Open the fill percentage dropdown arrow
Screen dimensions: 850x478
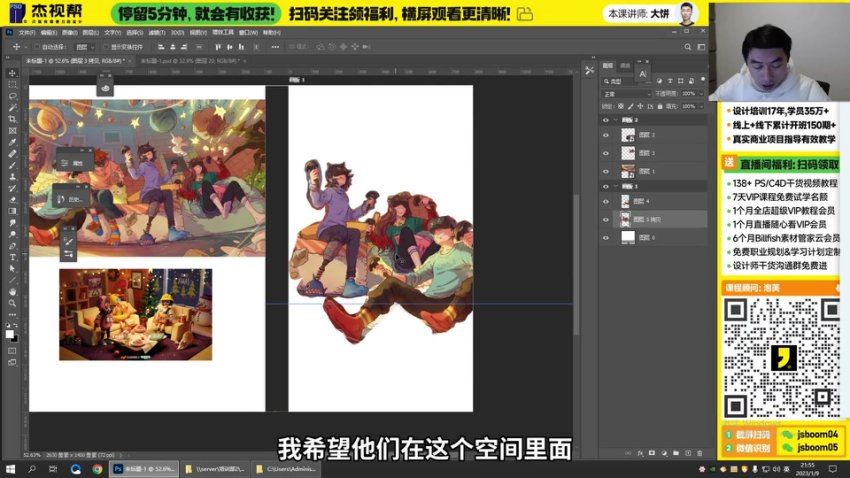coord(701,107)
